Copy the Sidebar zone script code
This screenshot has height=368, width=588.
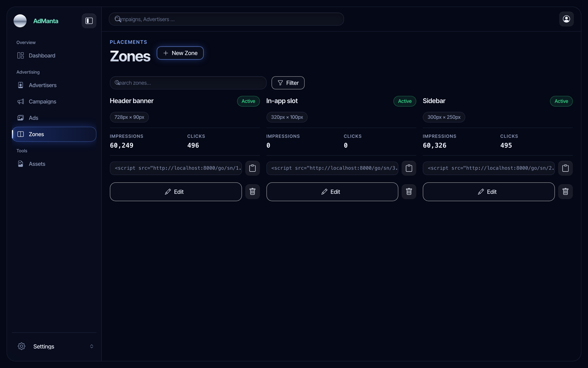coord(565,168)
